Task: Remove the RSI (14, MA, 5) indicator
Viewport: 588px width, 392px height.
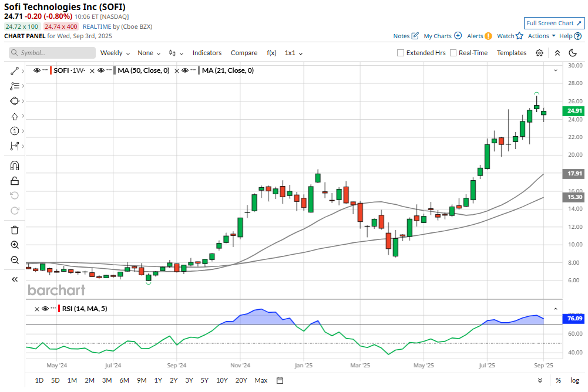Action: pyautogui.click(x=37, y=309)
